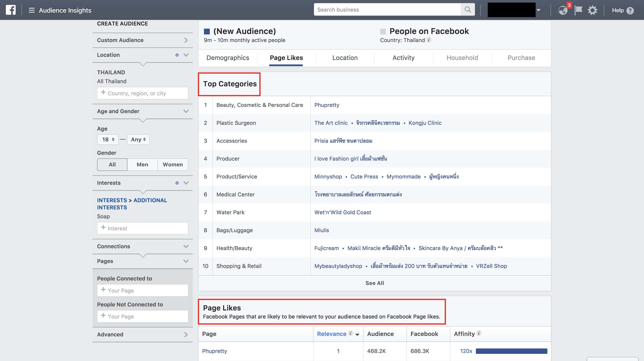Open the globe notifications icon
Screen dimensions: 644x361
click(563, 10)
